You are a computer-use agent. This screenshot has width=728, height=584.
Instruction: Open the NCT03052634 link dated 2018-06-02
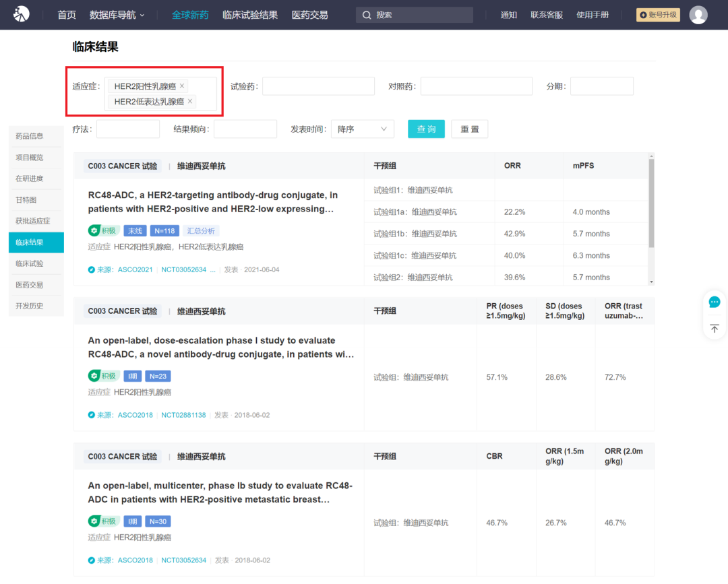pyautogui.click(x=184, y=560)
